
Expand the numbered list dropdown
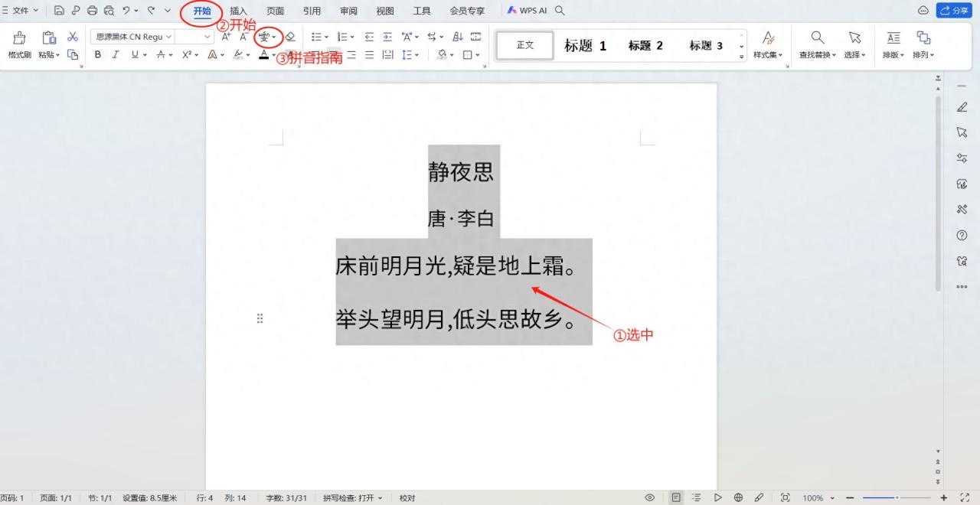tap(351, 37)
